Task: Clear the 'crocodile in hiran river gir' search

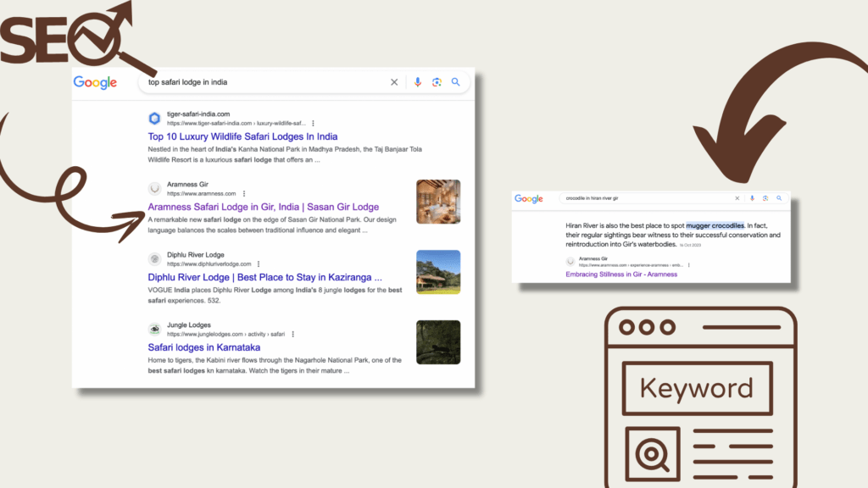Action: click(x=737, y=198)
